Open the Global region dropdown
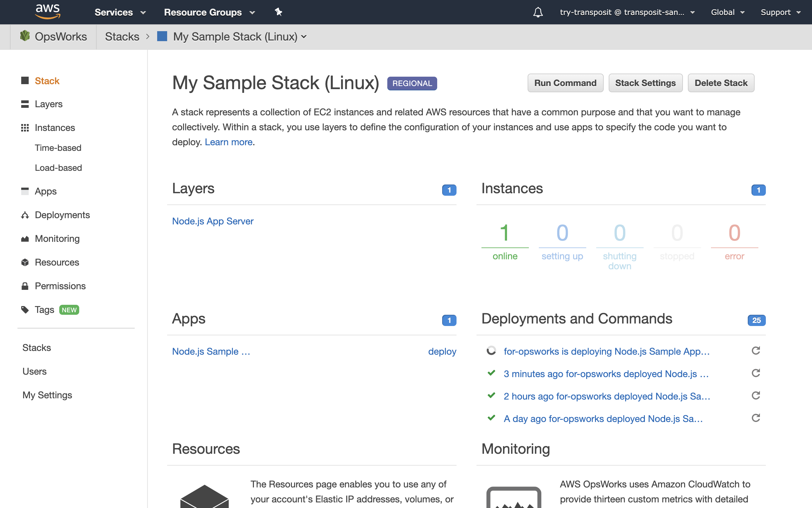The image size is (812, 508). point(727,12)
